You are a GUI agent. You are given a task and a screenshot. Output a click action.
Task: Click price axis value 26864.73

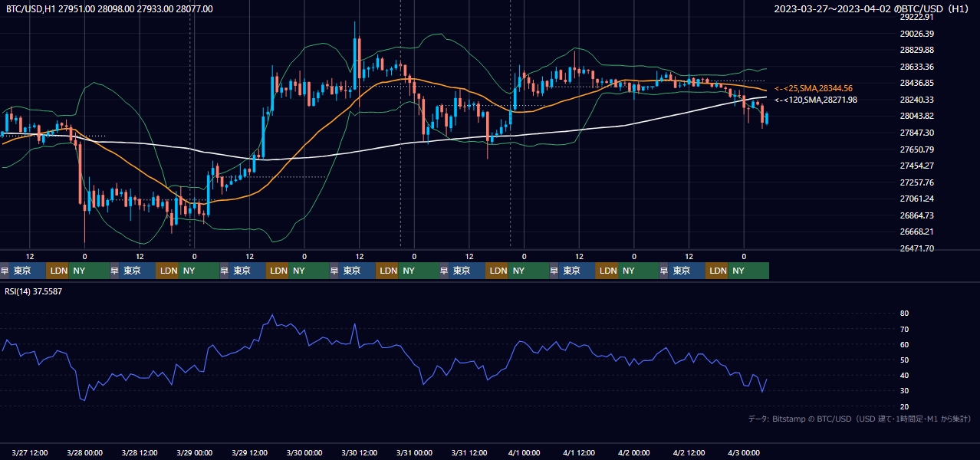(x=916, y=215)
